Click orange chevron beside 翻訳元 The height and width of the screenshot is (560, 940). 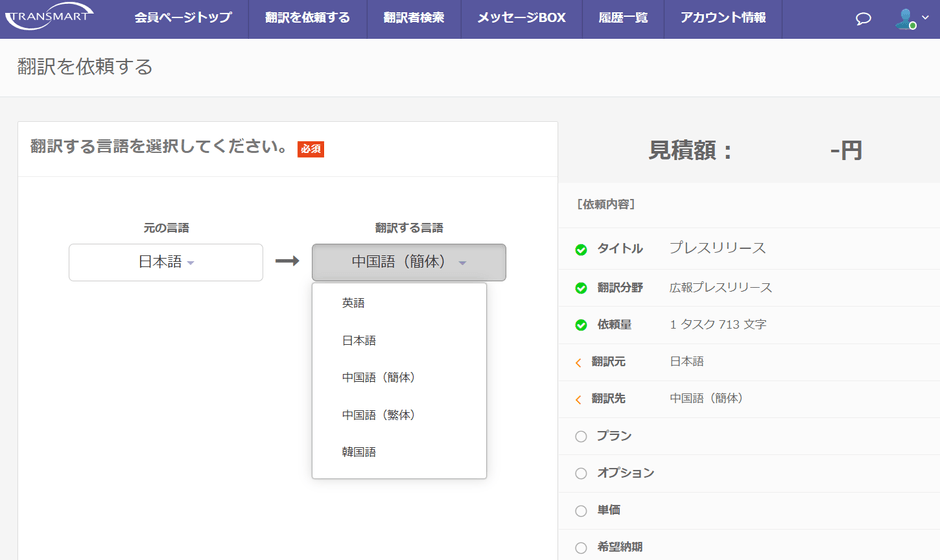pos(579,362)
